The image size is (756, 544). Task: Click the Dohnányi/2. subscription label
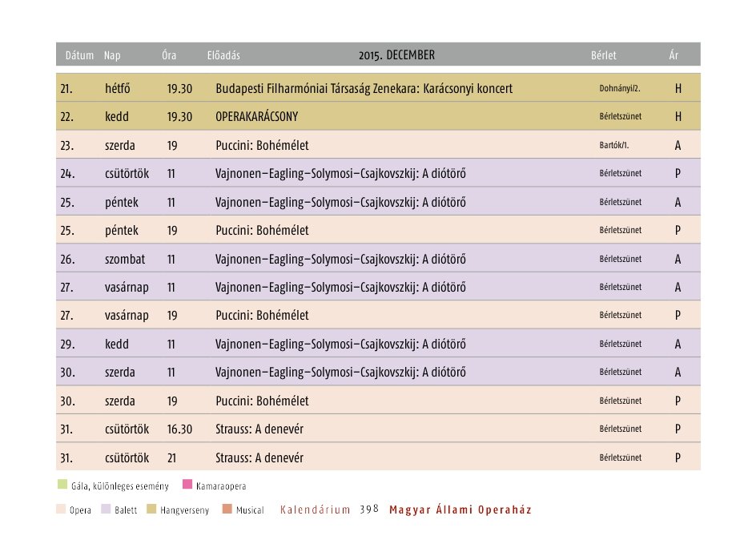619,88
